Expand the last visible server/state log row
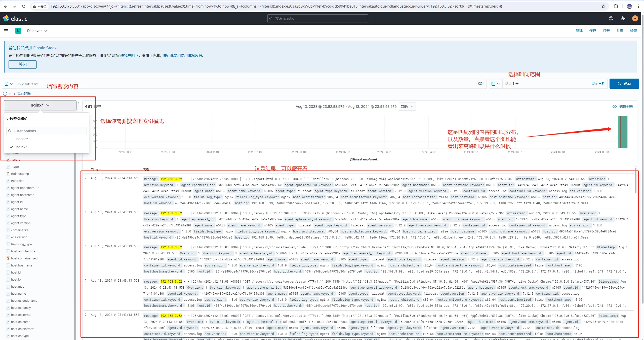Viewport: 644px width, 340px height. tap(86, 315)
